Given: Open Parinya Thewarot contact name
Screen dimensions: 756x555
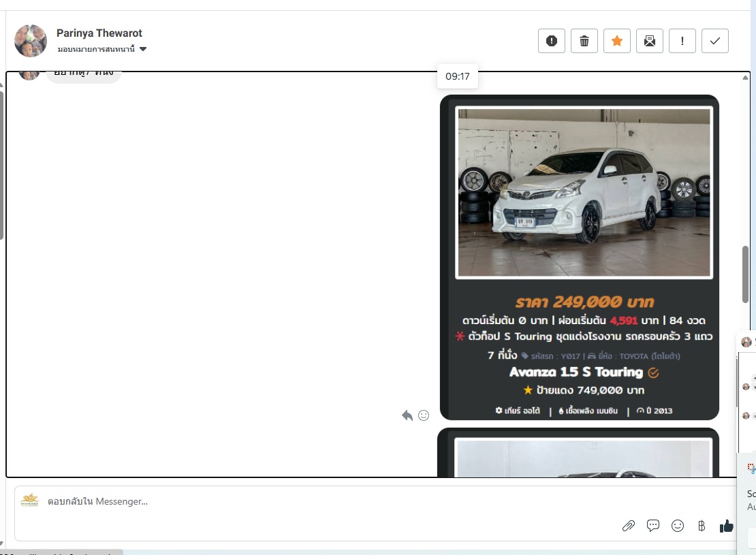Looking at the screenshot, I should [x=99, y=33].
